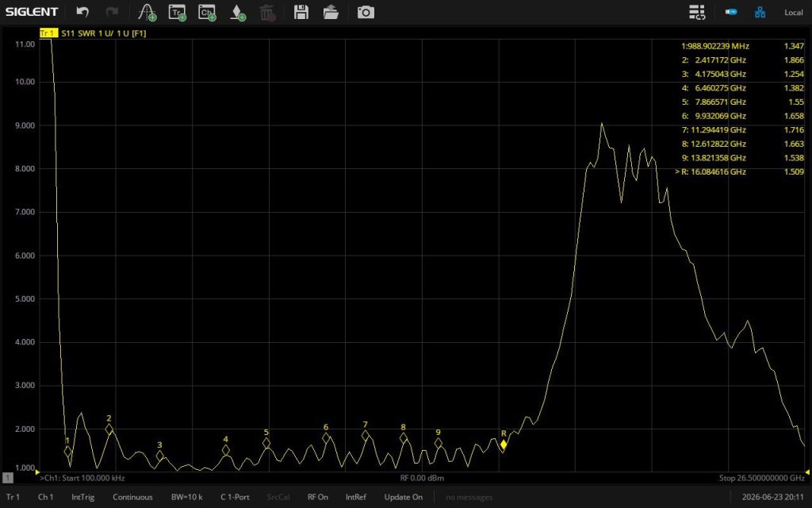Click the S11 SWR trace format label
Viewport: 812px width, 508px height.
coord(104,33)
